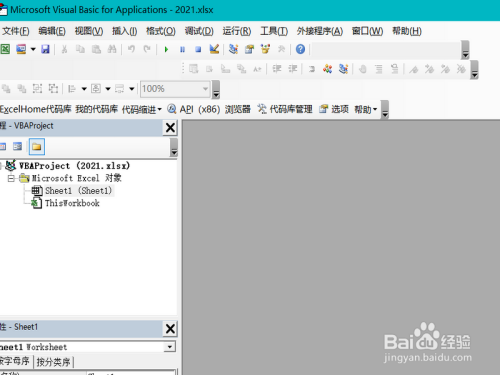Click the List Properties/Methods icon
Screen dimensions: 500x375
point(194,69)
